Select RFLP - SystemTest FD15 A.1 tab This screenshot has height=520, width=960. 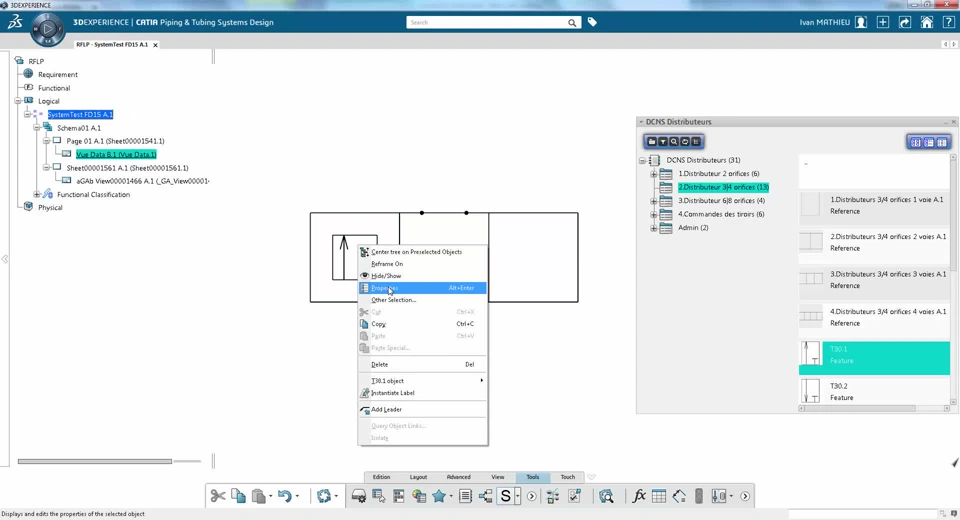tap(112, 45)
